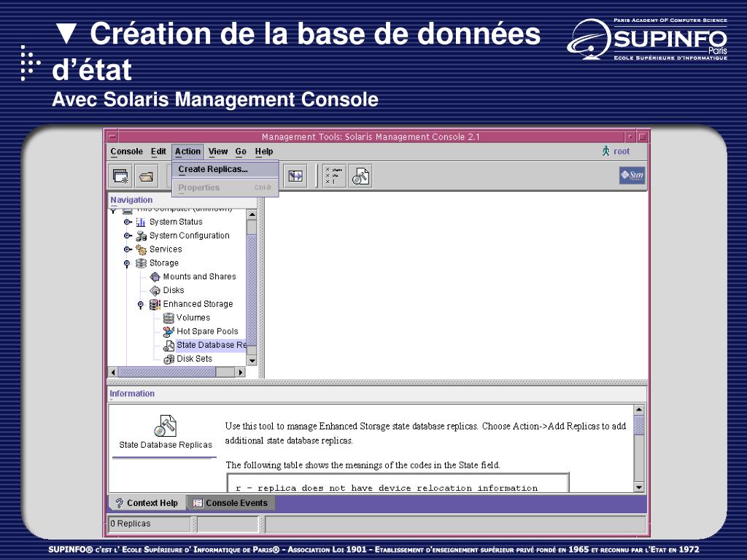The width and height of the screenshot is (747, 560).
Task: Click navigation horizontal scroll left arrow
Action: (113, 373)
